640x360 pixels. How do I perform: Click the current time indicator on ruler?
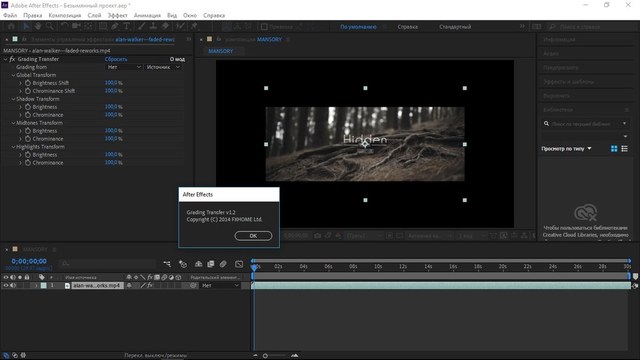pyautogui.click(x=254, y=267)
